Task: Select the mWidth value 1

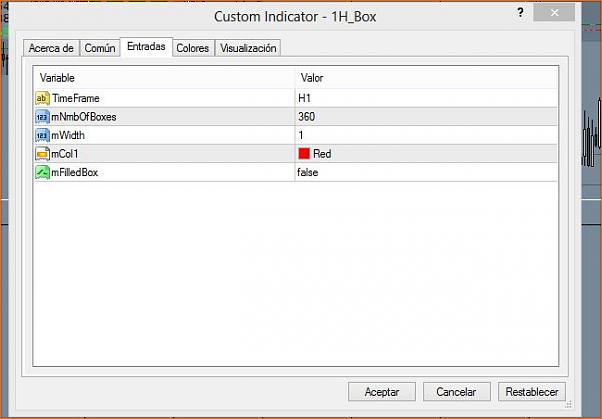Action: click(301, 135)
